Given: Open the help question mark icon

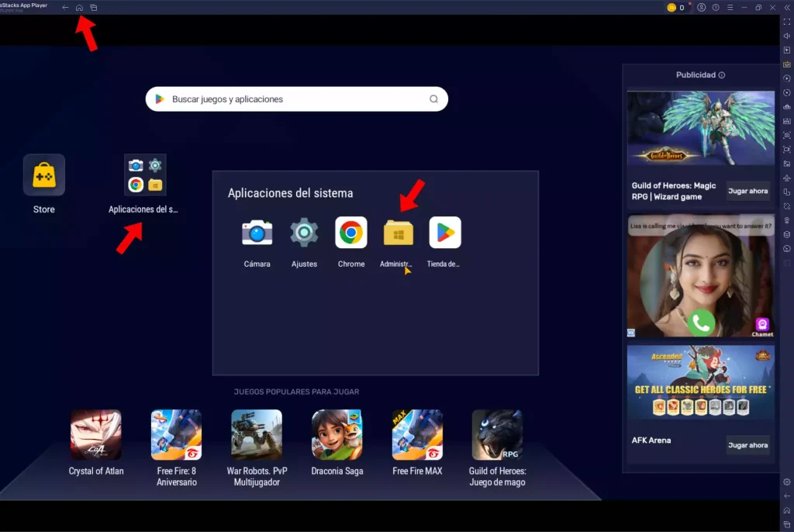Looking at the screenshot, I should [716, 8].
